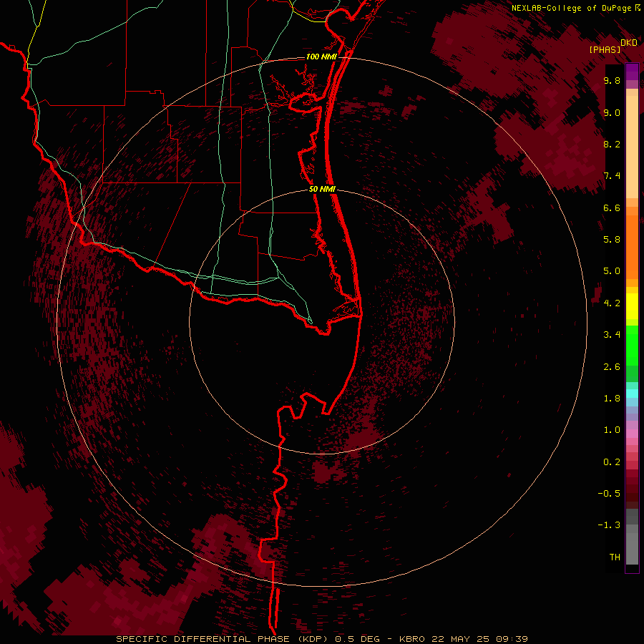Click the 3.4 value on the legend
644x644 pixels.
pos(612,335)
